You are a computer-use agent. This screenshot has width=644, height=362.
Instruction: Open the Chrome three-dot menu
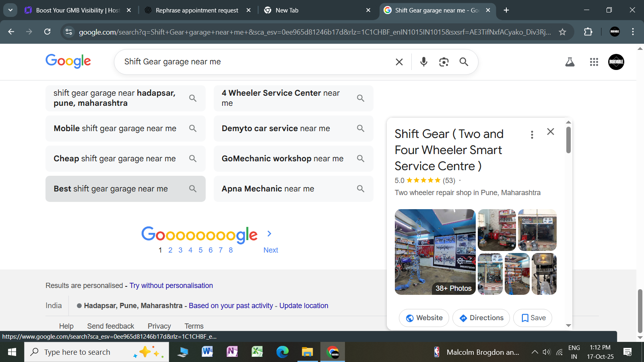[x=633, y=32]
